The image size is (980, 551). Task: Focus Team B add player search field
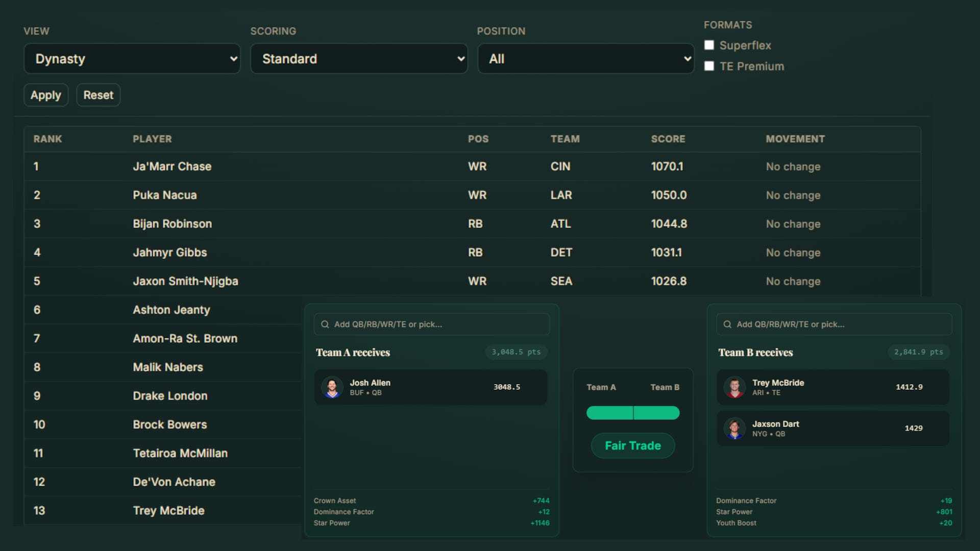pos(834,324)
